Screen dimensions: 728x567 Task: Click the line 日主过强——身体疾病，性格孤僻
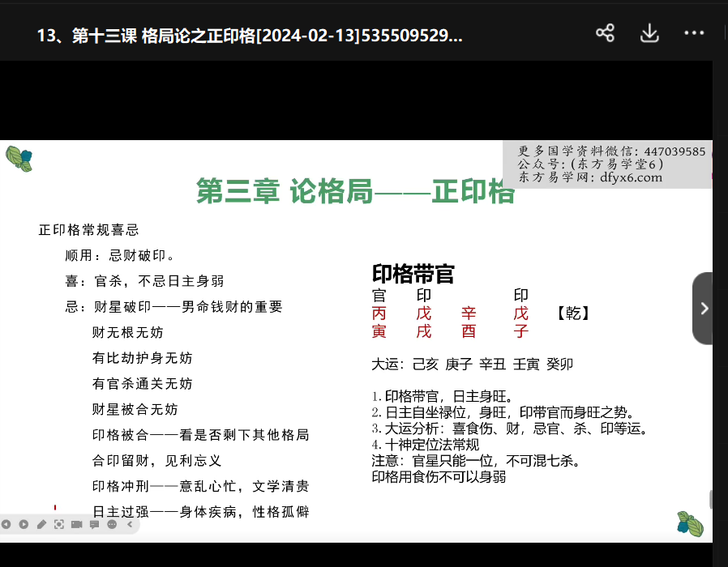(x=200, y=512)
